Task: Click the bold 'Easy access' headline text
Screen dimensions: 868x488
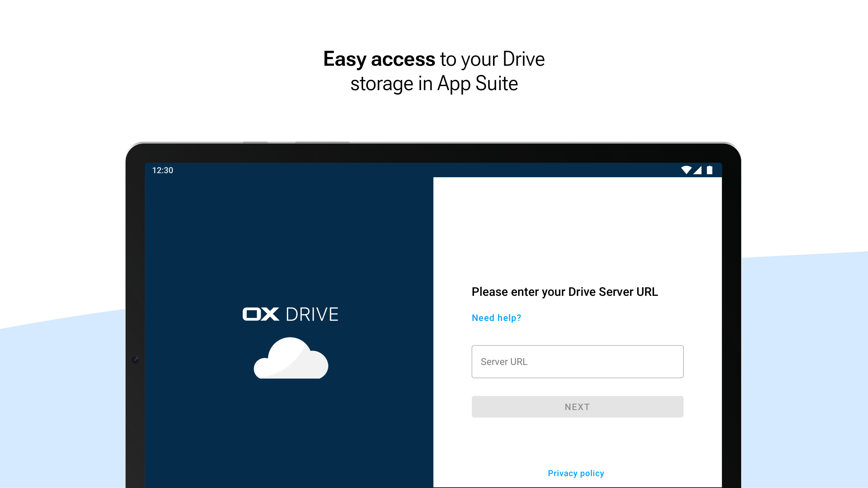Action: pyautogui.click(x=379, y=59)
